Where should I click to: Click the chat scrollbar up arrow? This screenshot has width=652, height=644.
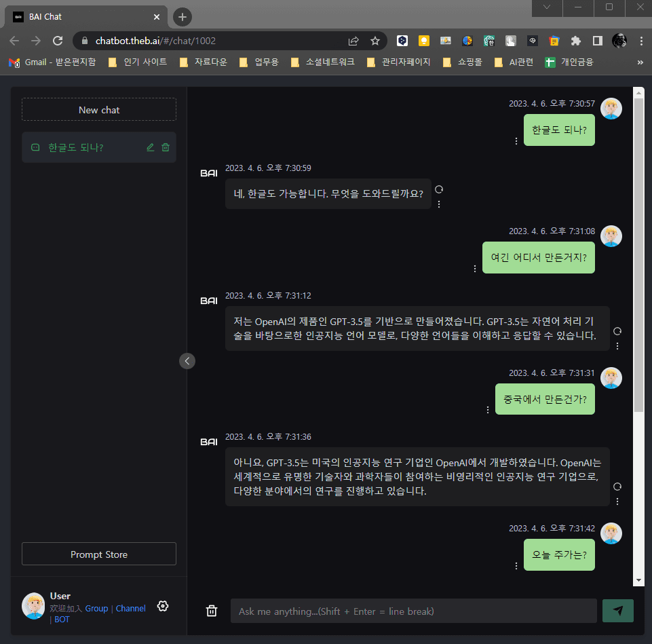point(638,93)
